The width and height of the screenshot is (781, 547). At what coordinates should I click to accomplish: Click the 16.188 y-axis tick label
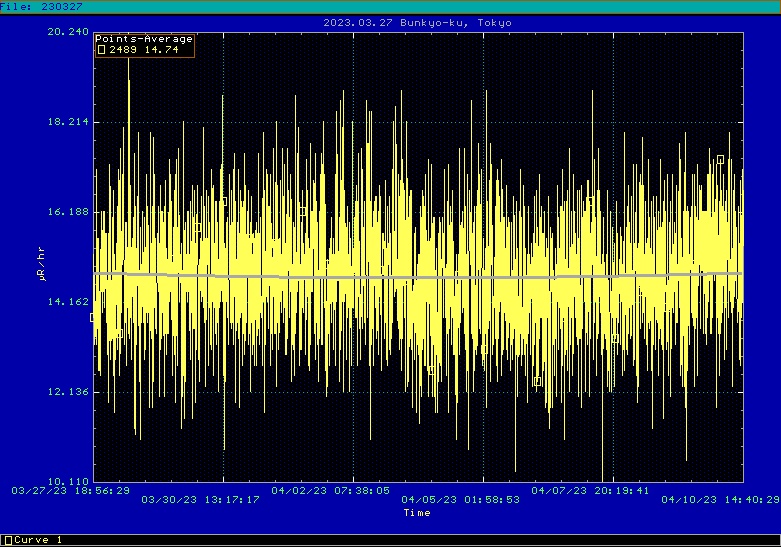[x=67, y=212]
